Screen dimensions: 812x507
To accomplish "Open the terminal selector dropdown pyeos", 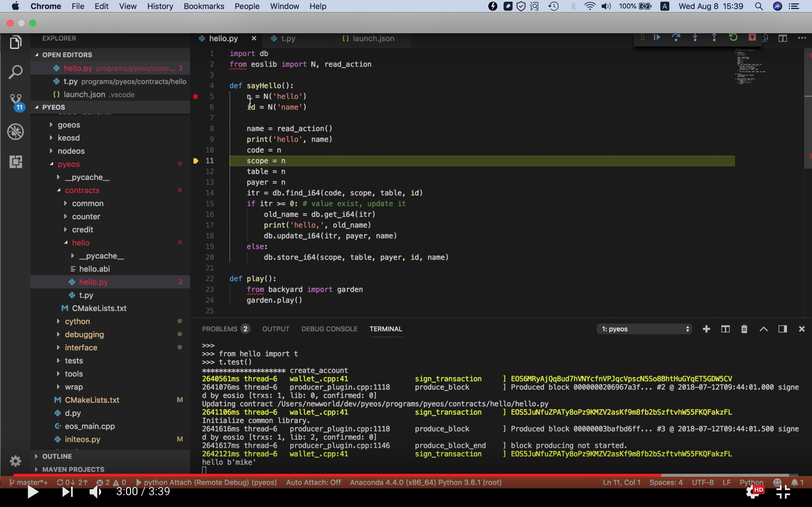I will tap(644, 329).
